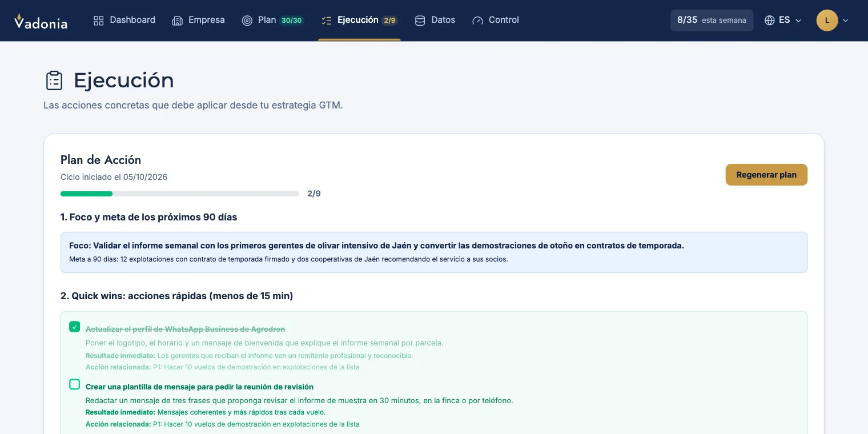
Task: Go to the Dashboard tab
Action: pyautogui.click(x=124, y=20)
